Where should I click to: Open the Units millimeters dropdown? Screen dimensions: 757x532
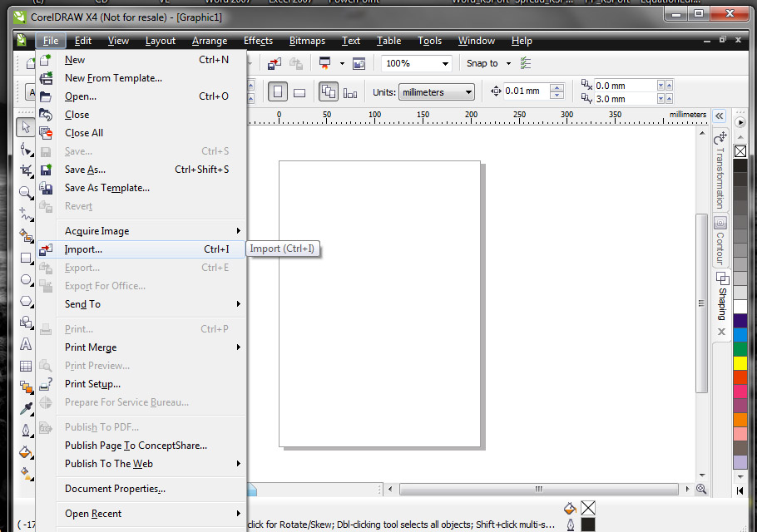468,92
